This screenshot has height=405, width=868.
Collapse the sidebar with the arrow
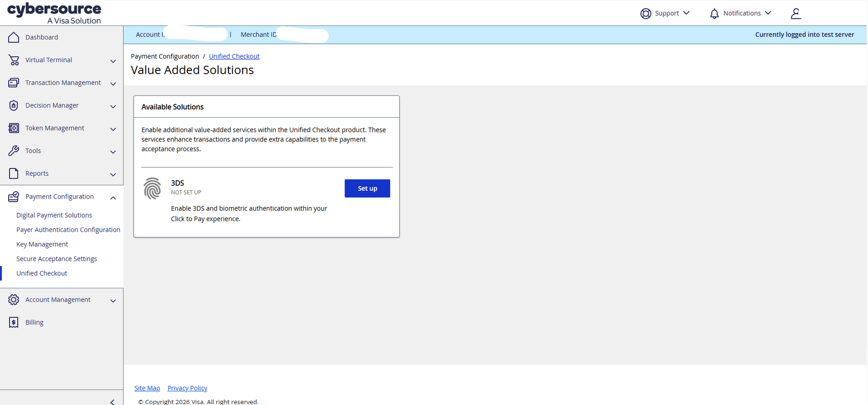click(x=112, y=402)
